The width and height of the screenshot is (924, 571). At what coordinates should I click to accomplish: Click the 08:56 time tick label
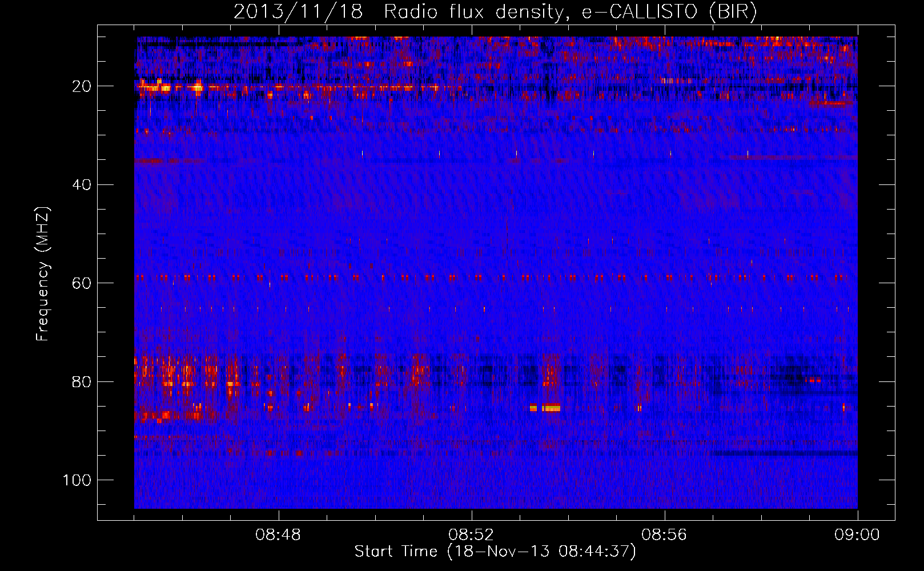point(664,536)
